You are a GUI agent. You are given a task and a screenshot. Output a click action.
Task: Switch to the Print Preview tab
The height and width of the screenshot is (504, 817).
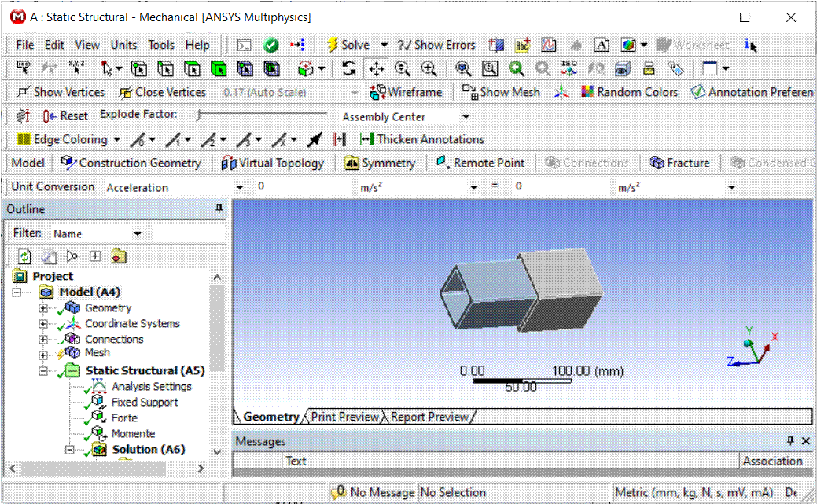point(345,417)
